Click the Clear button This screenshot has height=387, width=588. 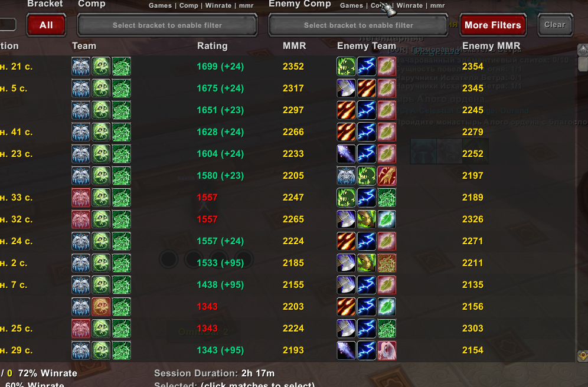click(x=555, y=25)
